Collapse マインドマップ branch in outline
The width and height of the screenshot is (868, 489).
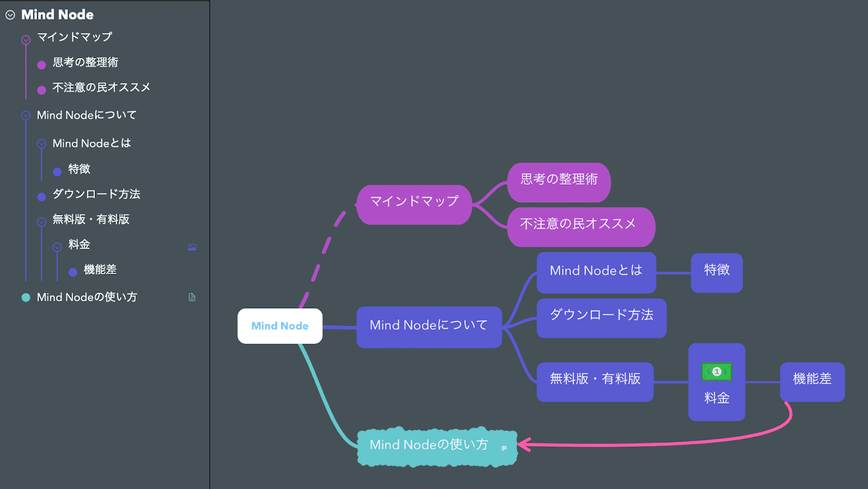point(25,40)
